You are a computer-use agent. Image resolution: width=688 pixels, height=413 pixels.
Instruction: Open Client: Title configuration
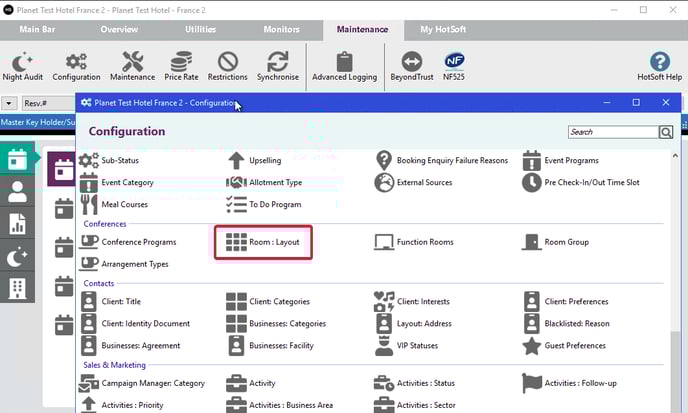click(111, 302)
